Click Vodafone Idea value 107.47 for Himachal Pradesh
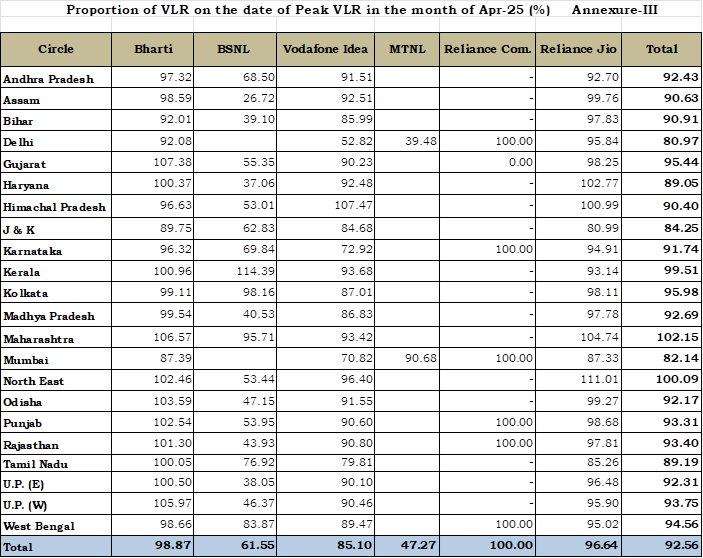The height and width of the screenshot is (558, 703). [x=353, y=205]
